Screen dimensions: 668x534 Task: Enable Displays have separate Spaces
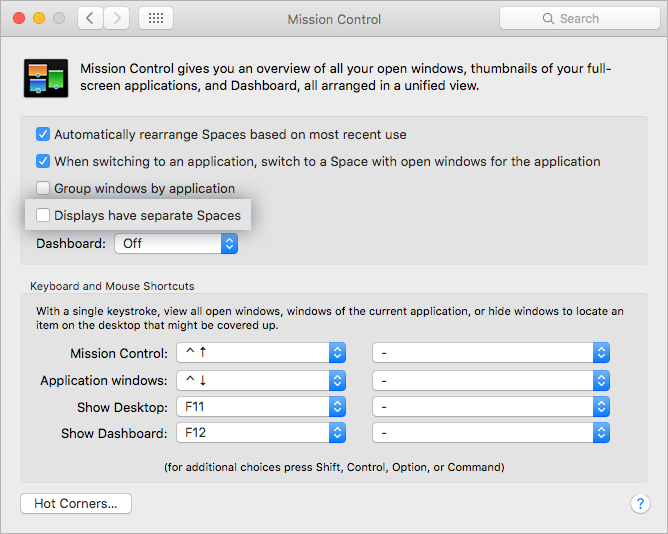click(43, 215)
